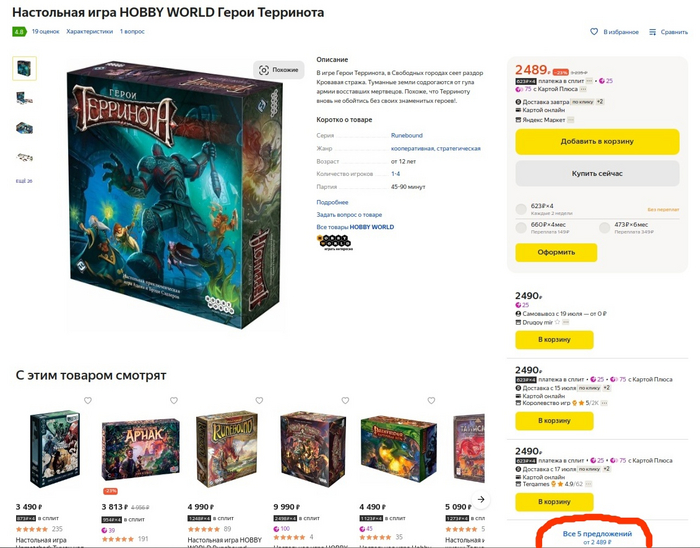Open the Runebound series link
This screenshot has width=700, height=548.
coord(407,135)
